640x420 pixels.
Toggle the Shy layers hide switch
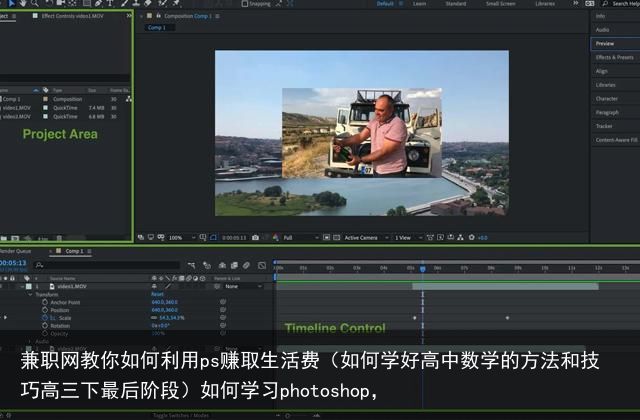[x=222, y=266]
